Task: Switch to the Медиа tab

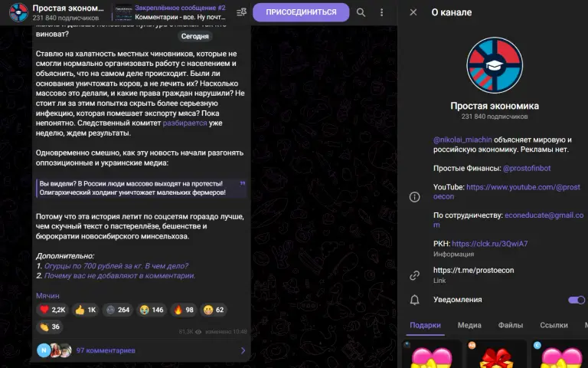Action: (469, 325)
